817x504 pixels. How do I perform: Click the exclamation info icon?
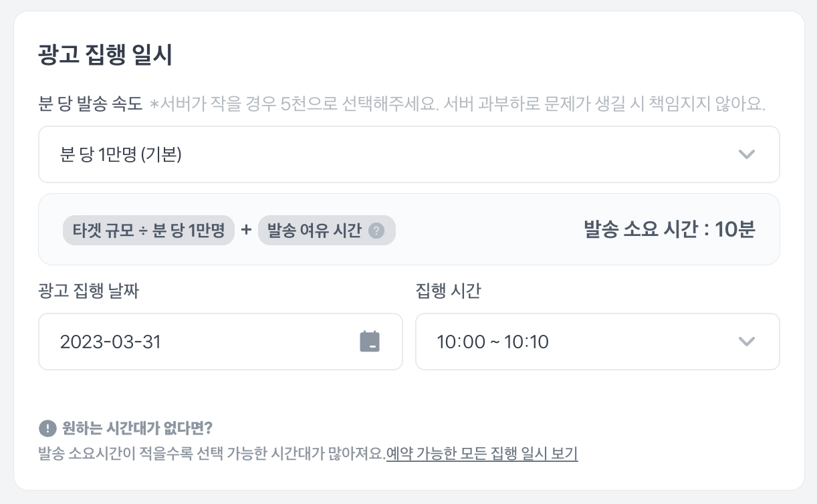[47, 428]
